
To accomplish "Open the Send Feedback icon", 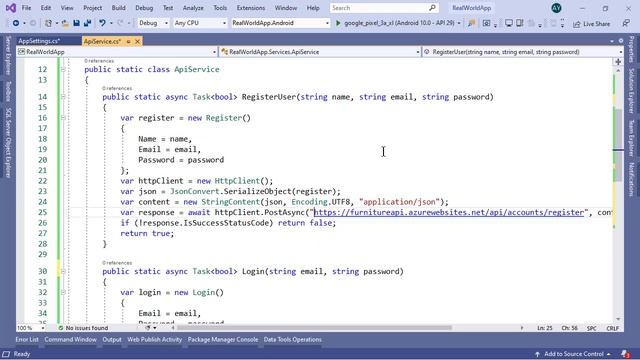I will [626, 23].
